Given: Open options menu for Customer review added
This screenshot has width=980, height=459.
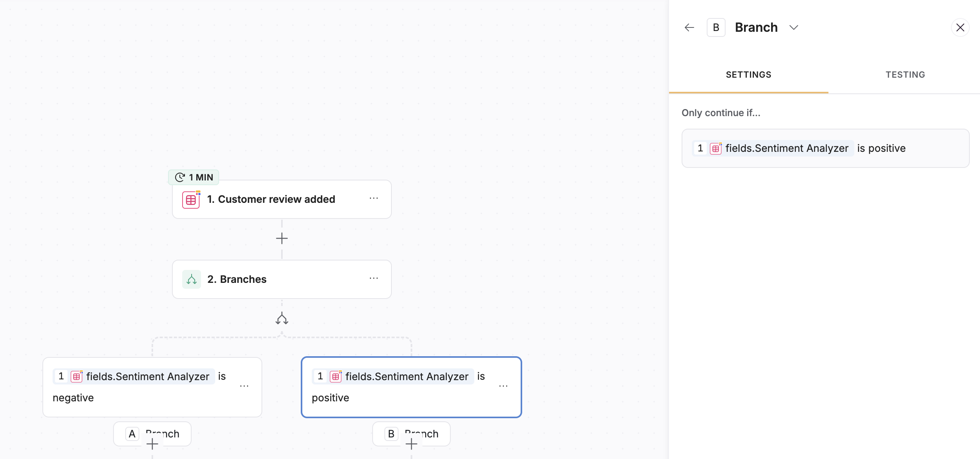Looking at the screenshot, I should coord(373,199).
